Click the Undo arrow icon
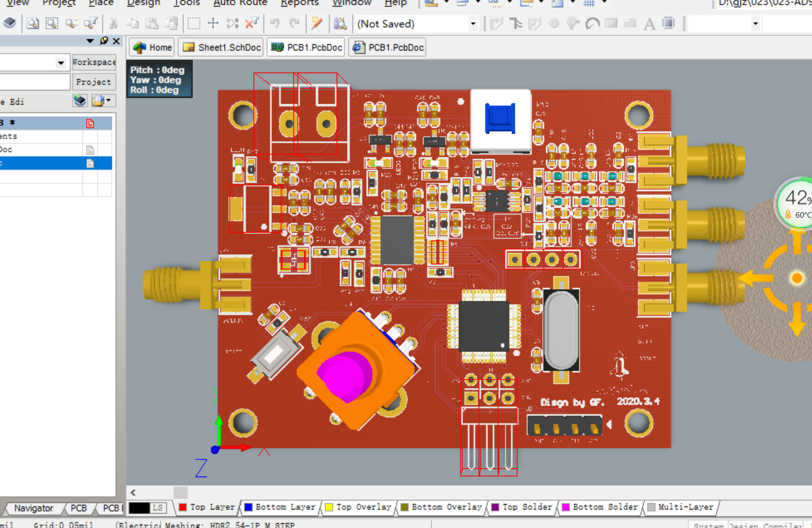Viewport: 812px width, 528px height. [x=275, y=23]
